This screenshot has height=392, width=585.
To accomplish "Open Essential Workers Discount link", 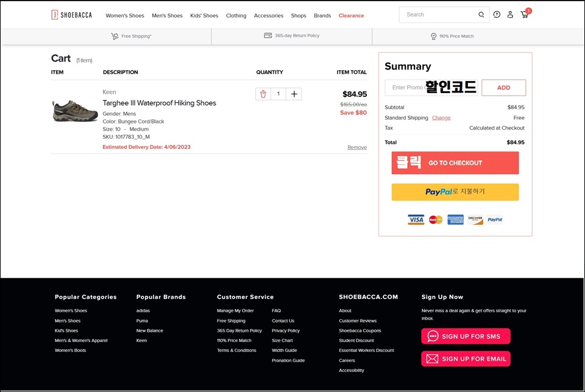I will coord(366,350).
